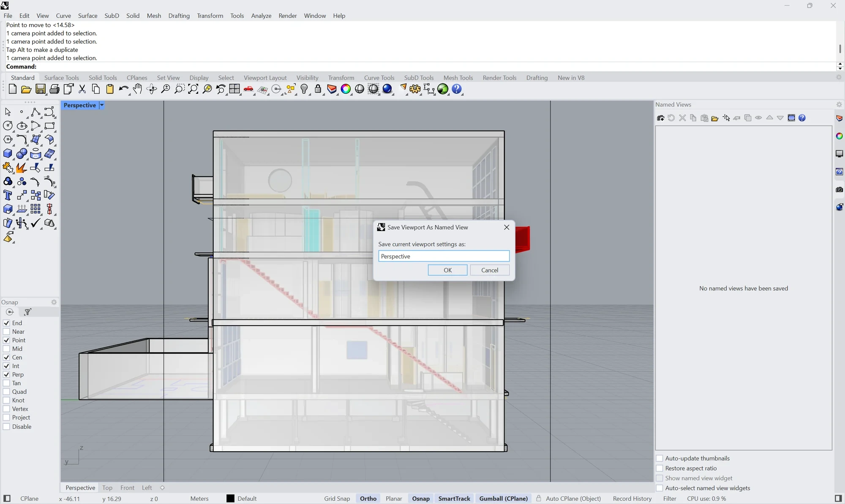Open the Osnap panel gear options
Viewport: 845px width, 504px height.
pos(54,302)
